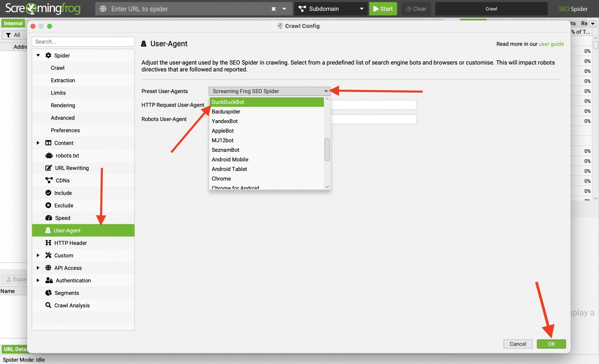The height and width of the screenshot is (364, 599).
Task: Open the Preset User-Agents dropdown
Action: coord(269,91)
